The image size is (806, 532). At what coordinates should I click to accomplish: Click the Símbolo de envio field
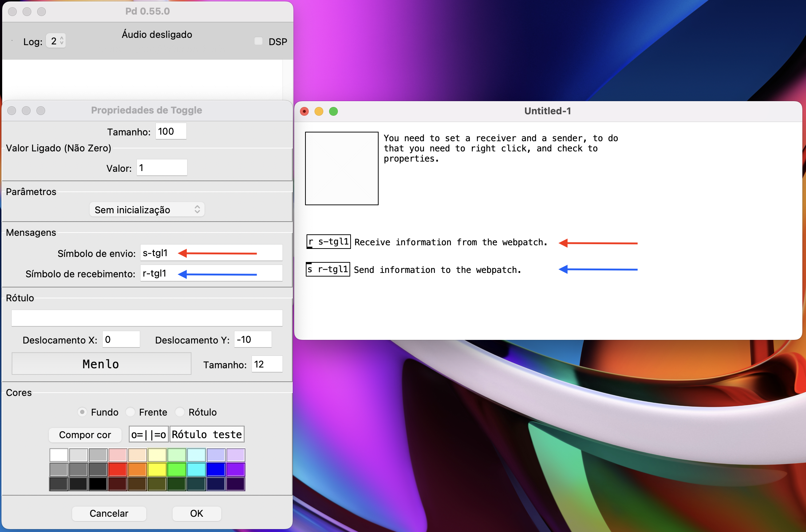[211, 253]
